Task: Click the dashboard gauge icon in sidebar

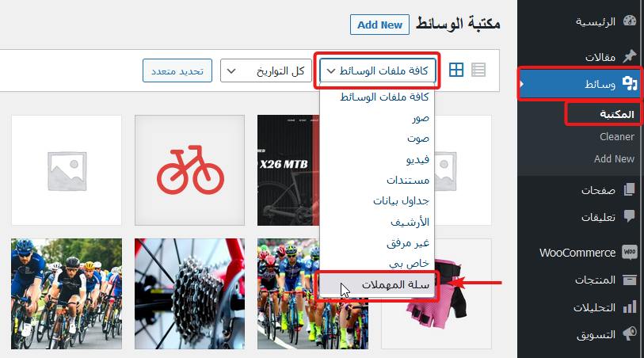Action: pyautogui.click(x=629, y=21)
